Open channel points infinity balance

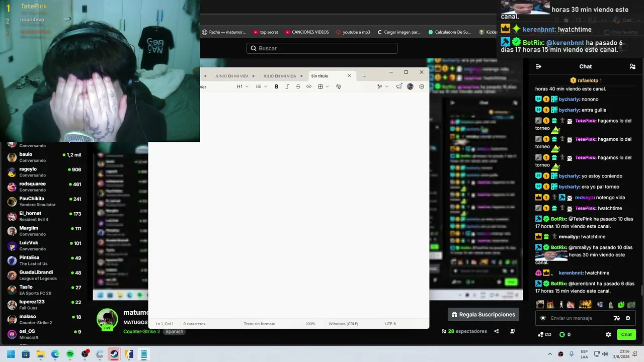coord(544,335)
